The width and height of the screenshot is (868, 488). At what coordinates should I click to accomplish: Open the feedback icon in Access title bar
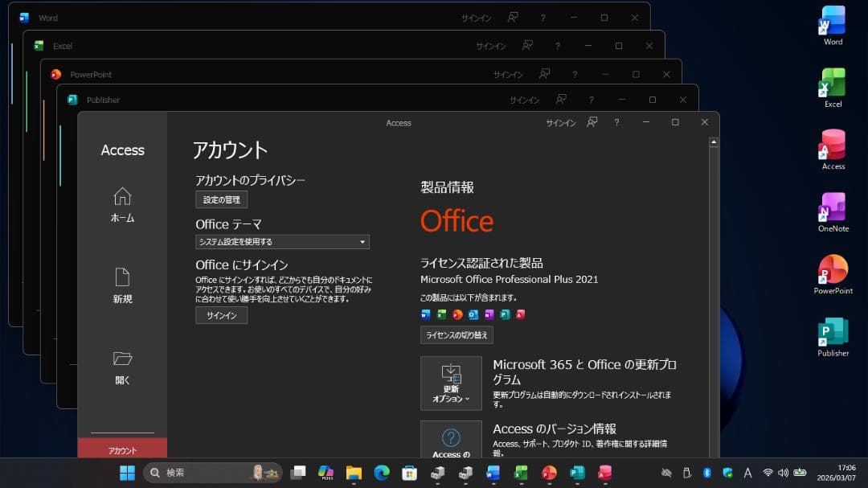[x=592, y=122]
